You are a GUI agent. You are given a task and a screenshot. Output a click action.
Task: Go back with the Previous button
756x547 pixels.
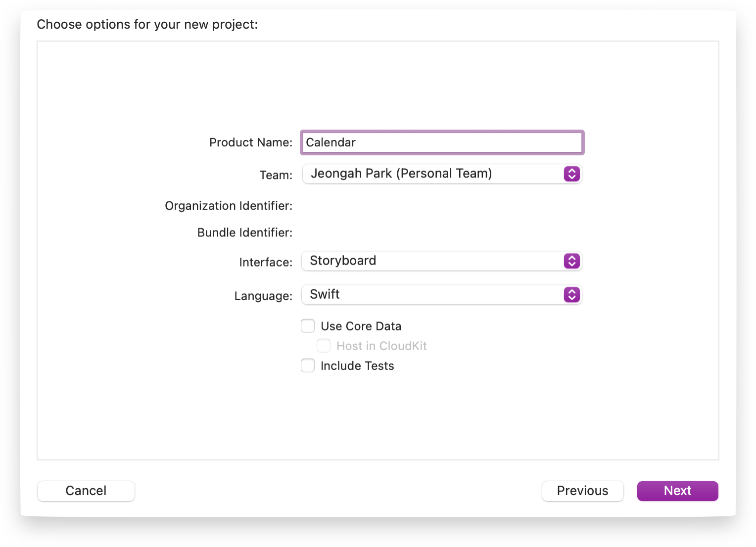pos(582,491)
